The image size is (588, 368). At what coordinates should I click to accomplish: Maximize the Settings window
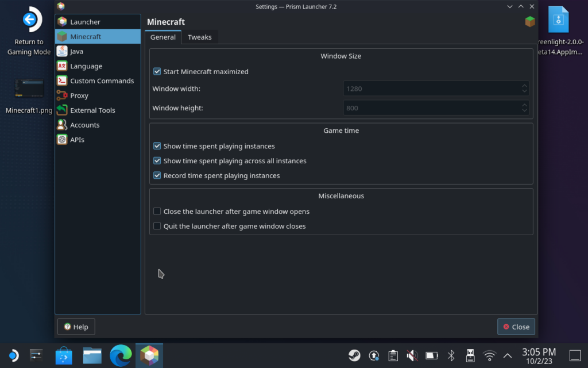[521, 6]
